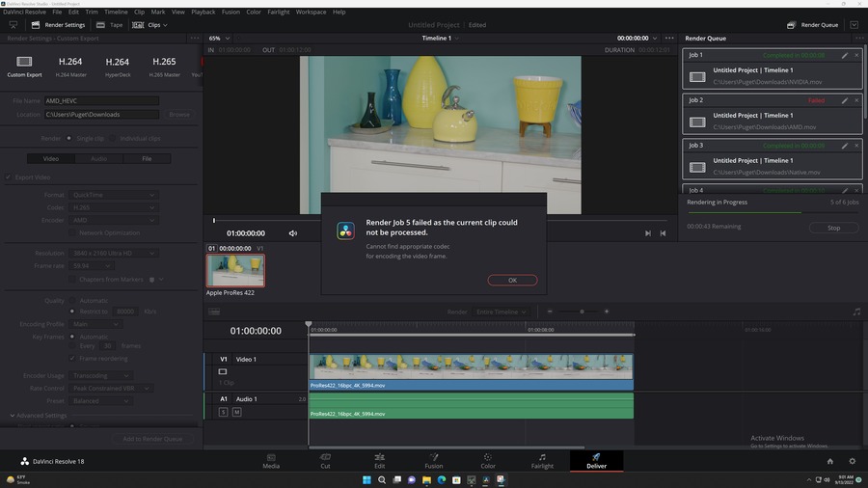This screenshot has height=488, width=868.
Task: Enable Network Optimization checkbox
Action: tap(72, 233)
